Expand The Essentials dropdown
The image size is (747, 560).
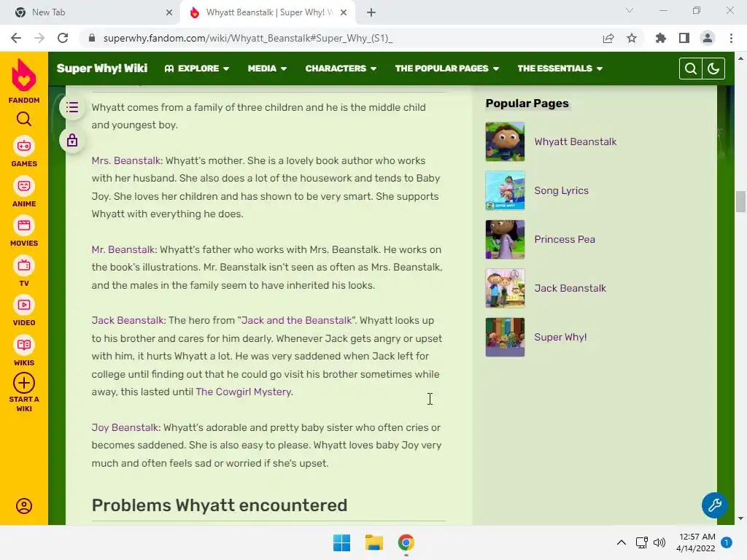click(x=560, y=69)
